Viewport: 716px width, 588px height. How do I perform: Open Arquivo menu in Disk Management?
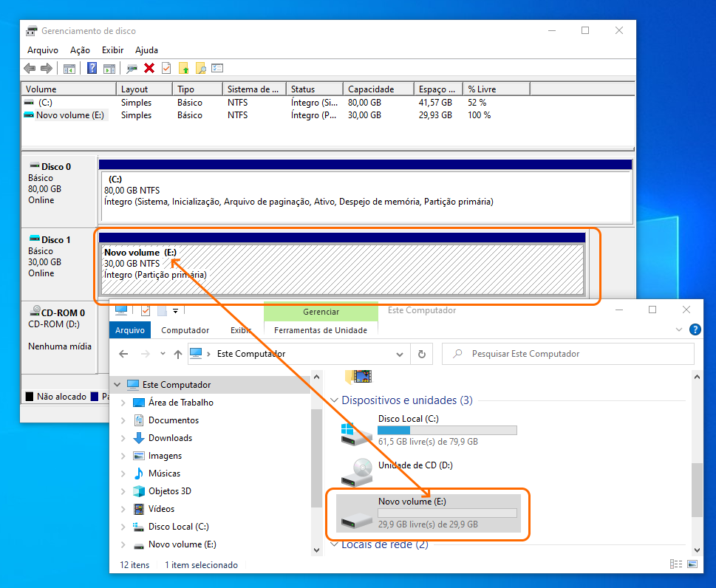(x=43, y=50)
